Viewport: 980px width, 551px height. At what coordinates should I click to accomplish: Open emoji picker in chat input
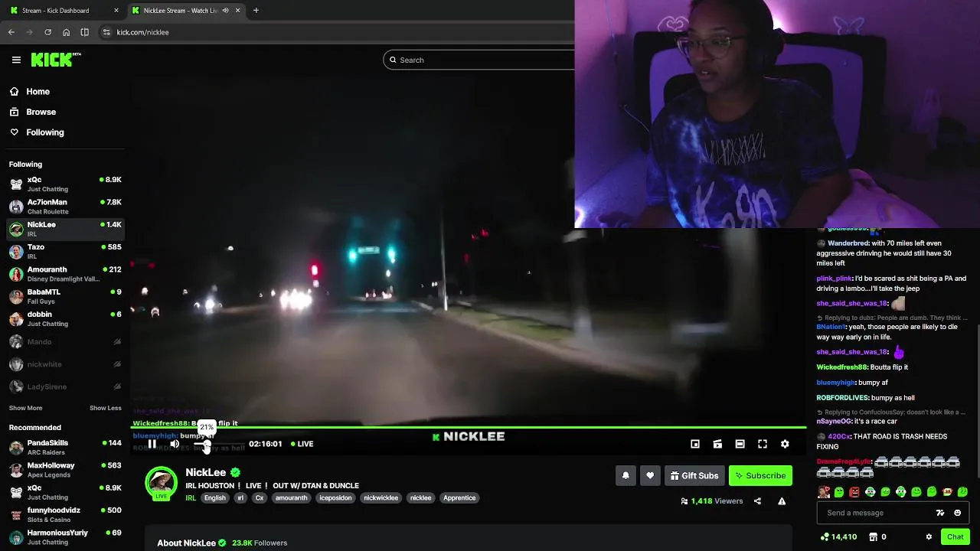click(x=957, y=513)
